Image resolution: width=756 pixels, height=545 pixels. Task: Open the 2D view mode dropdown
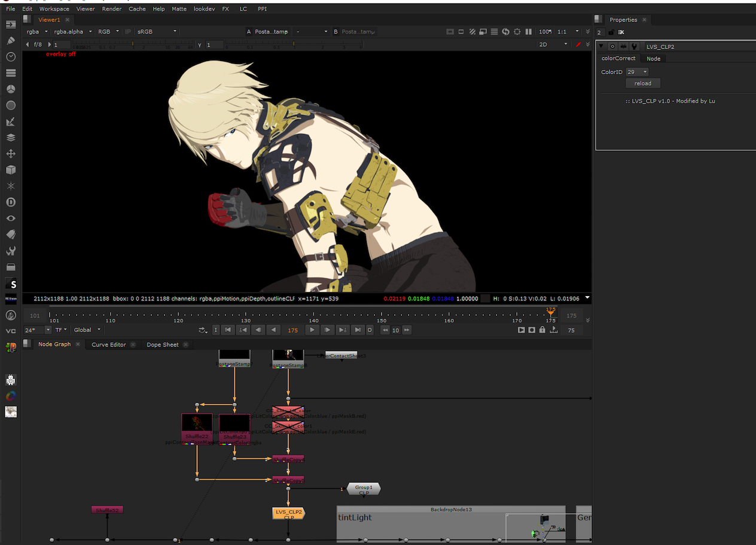(x=553, y=44)
